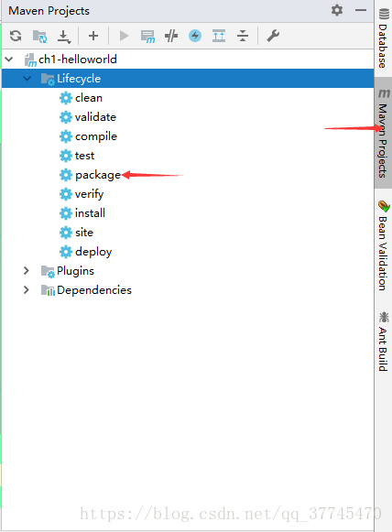This screenshot has height=532, width=392.
Task: Download sources and documentation icon
Action: (64, 37)
